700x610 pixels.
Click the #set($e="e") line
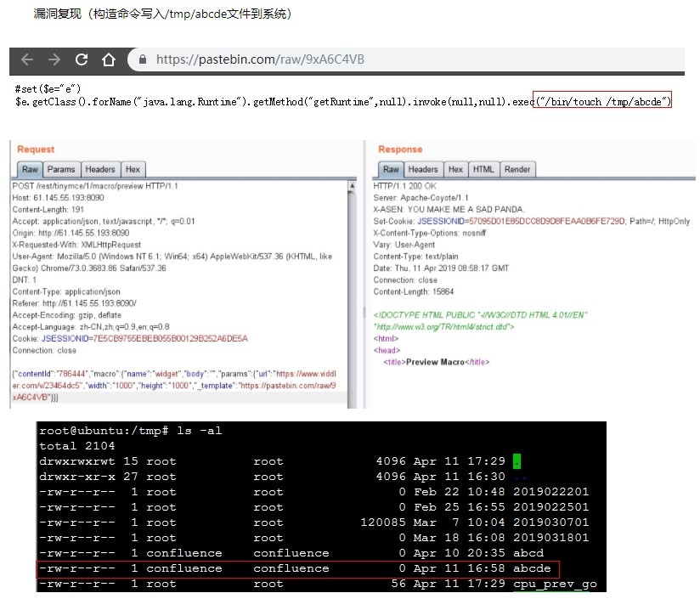tap(48, 89)
